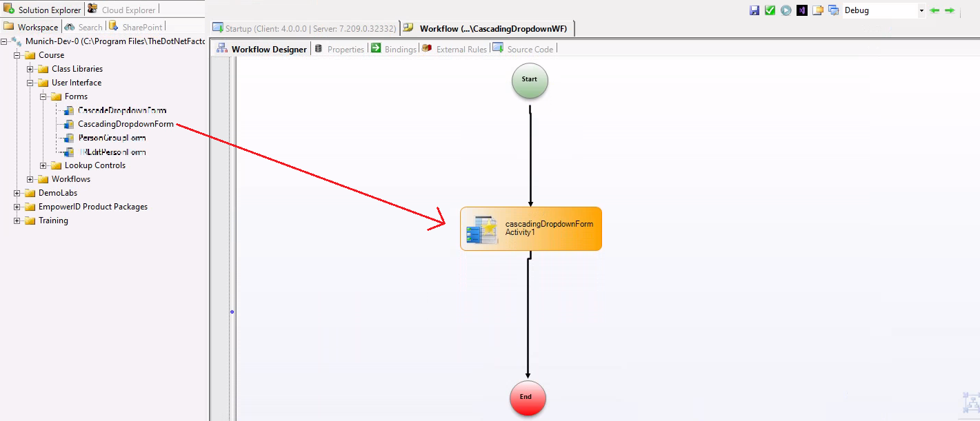Select the CascadingDropdownForm tree item
This screenshot has height=421, width=980.
[x=126, y=124]
